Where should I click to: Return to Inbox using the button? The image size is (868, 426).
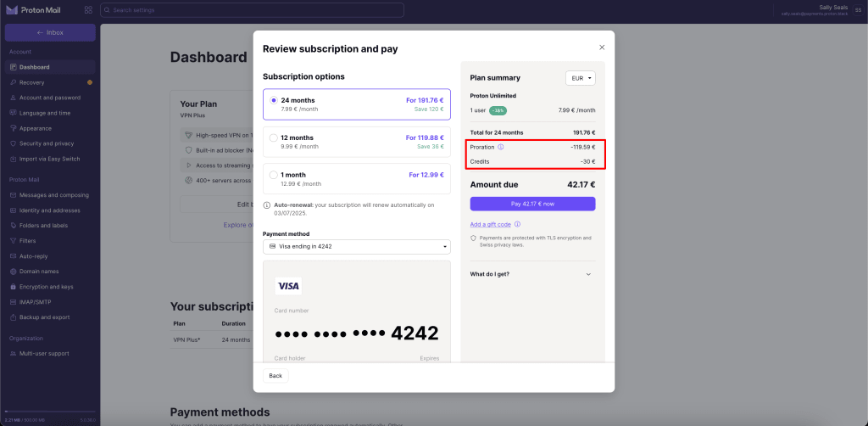(x=50, y=33)
